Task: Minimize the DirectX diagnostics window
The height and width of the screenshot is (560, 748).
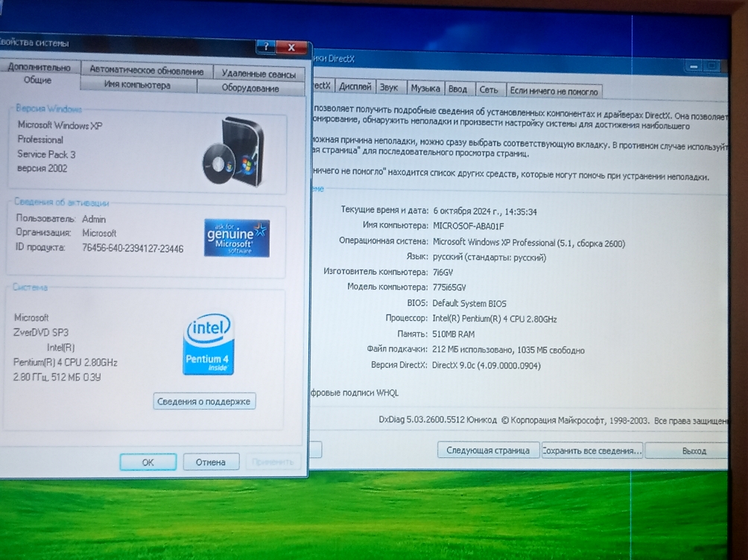Action: click(694, 66)
